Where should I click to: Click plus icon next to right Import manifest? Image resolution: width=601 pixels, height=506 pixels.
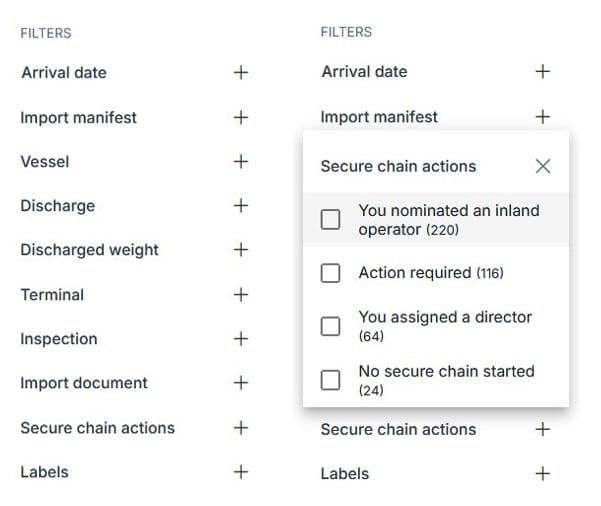543,117
